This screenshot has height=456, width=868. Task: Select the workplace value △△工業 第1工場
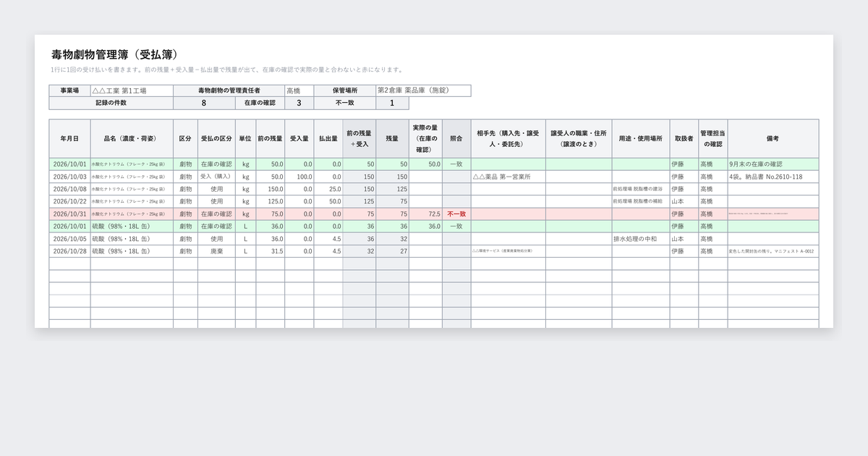point(132,90)
